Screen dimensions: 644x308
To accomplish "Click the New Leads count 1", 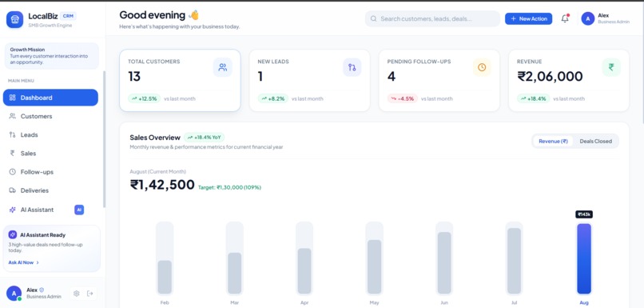I will click(260, 77).
